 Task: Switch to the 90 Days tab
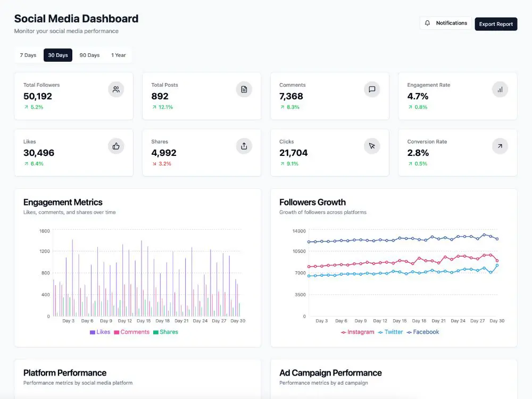click(x=89, y=55)
